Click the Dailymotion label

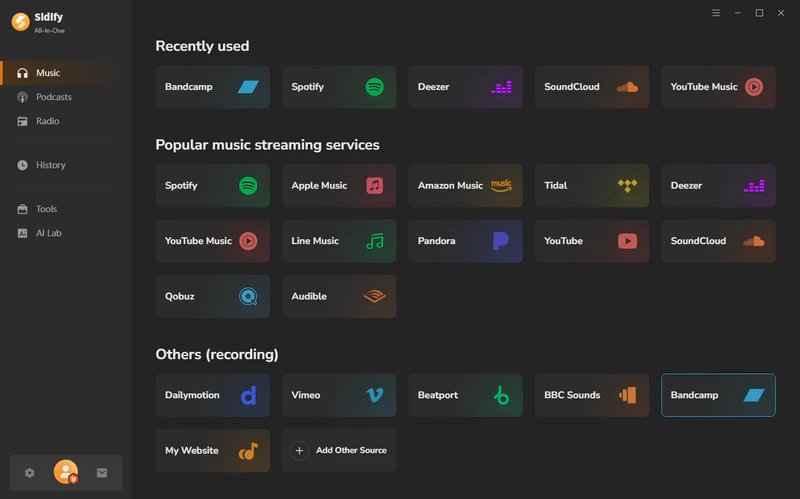pyautogui.click(x=192, y=395)
